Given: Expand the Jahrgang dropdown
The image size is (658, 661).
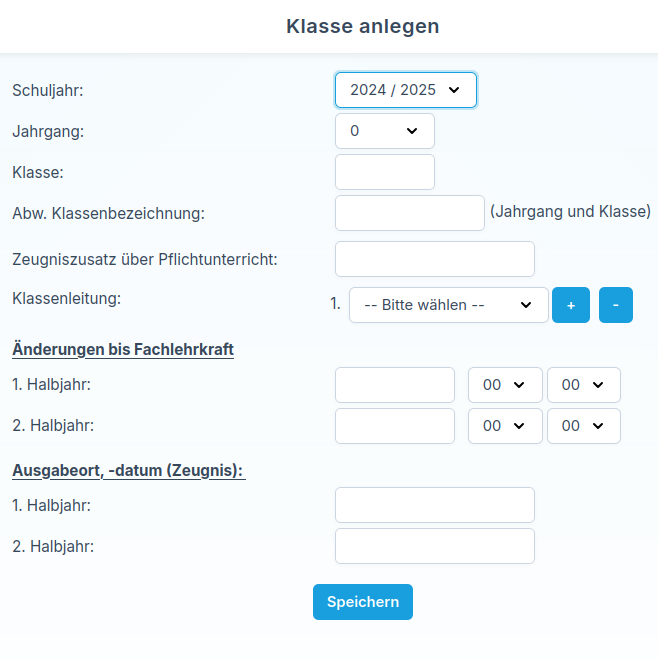Looking at the screenshot, I should tap(385, 131).
